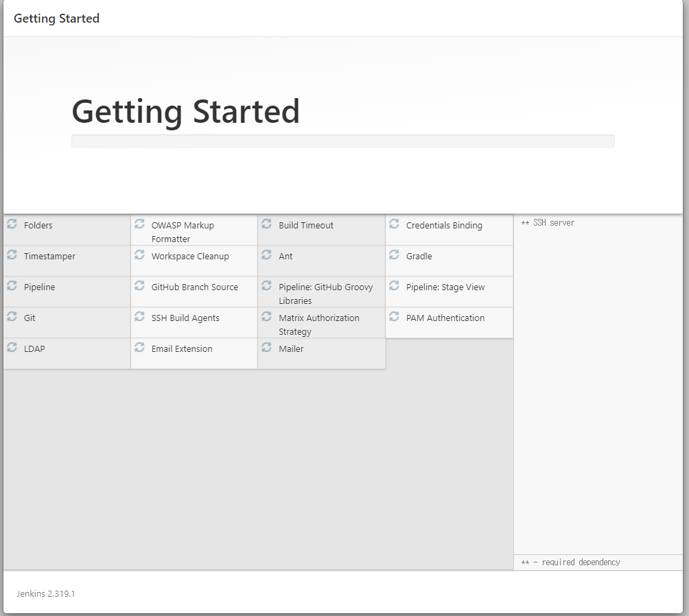The width and height of the screenshot is (689, 616).
Task: Click the Ant plugin name
Action: pyautogui.click(x=285, y=256)
